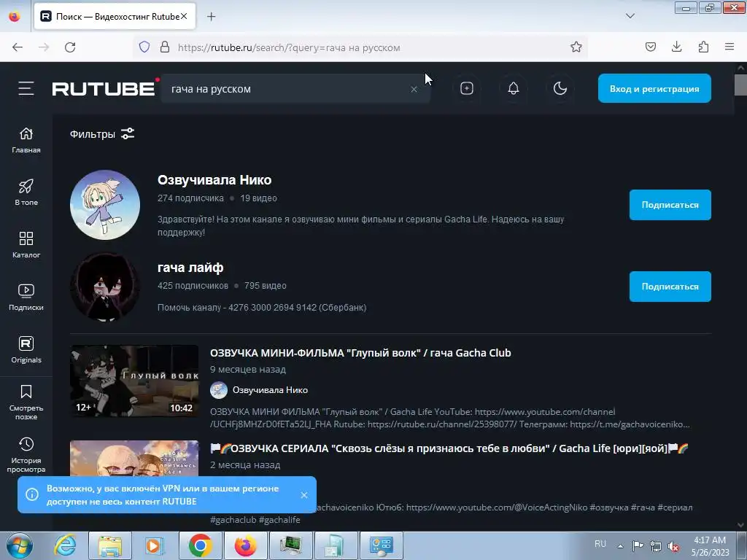Switch RU input language indicator
Viewport: 747px width, 560px height.
pos(600,544)
